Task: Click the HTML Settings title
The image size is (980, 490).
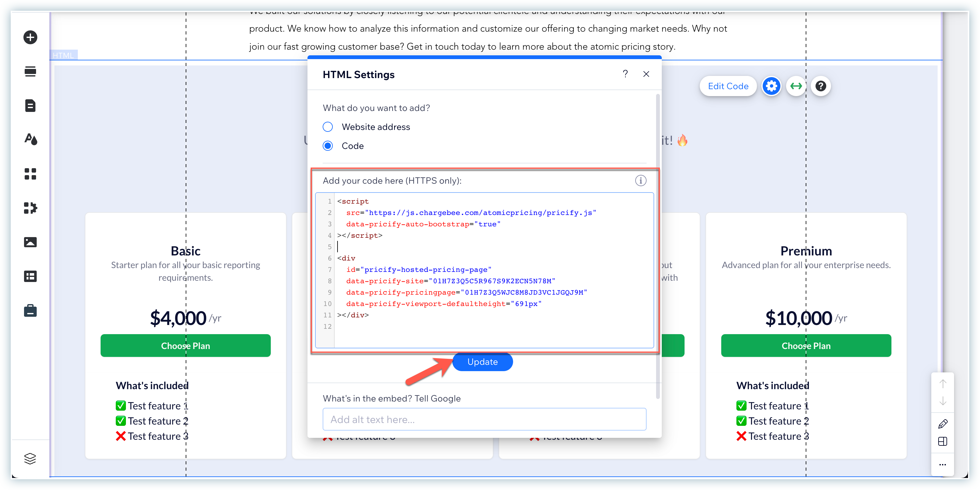Action: coord(358,75)
